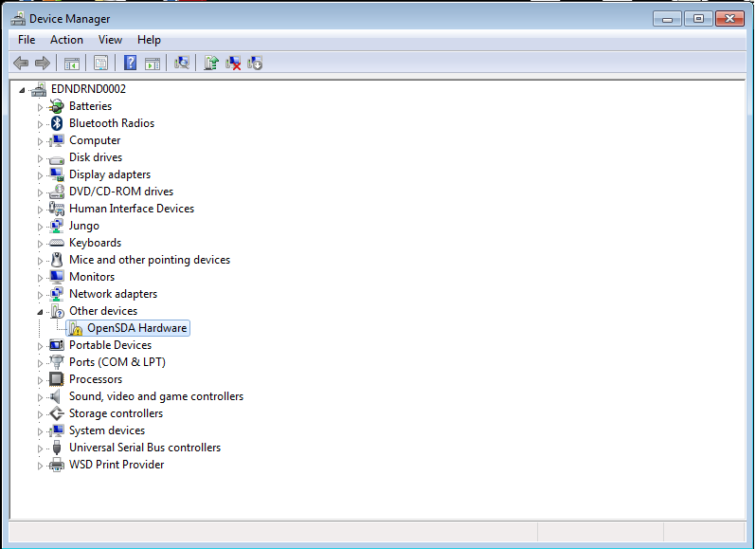Viewport: 756px width, 549px height.
Task: Select the Keyboards label
Action: tap(95, 243)
